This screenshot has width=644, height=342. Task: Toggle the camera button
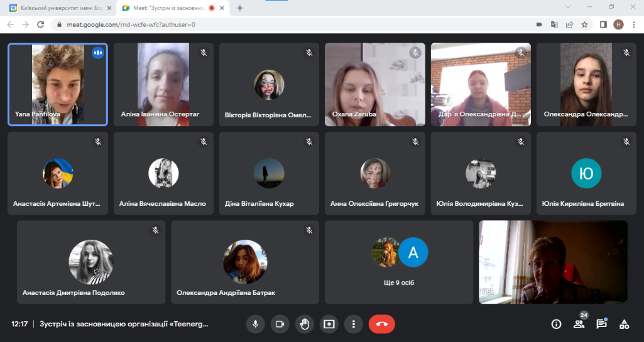(280, 324)
